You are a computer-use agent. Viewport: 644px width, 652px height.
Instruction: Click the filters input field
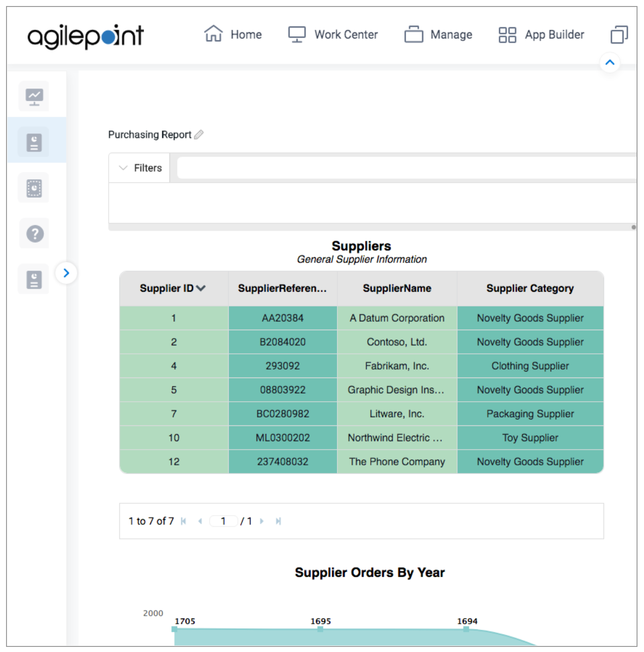[407, 168]
